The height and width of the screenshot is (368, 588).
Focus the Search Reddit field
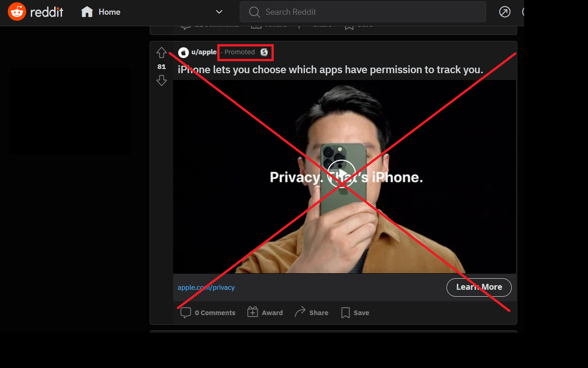click(x=363, y=12)
